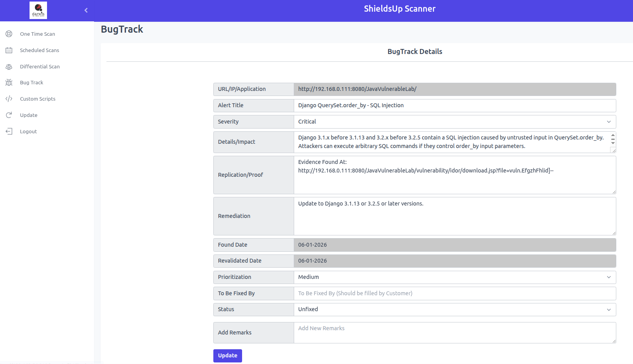This screenshot has width=633, height=364.
Task: Select the Update sidebar entry
Action: tap(29, 115)
